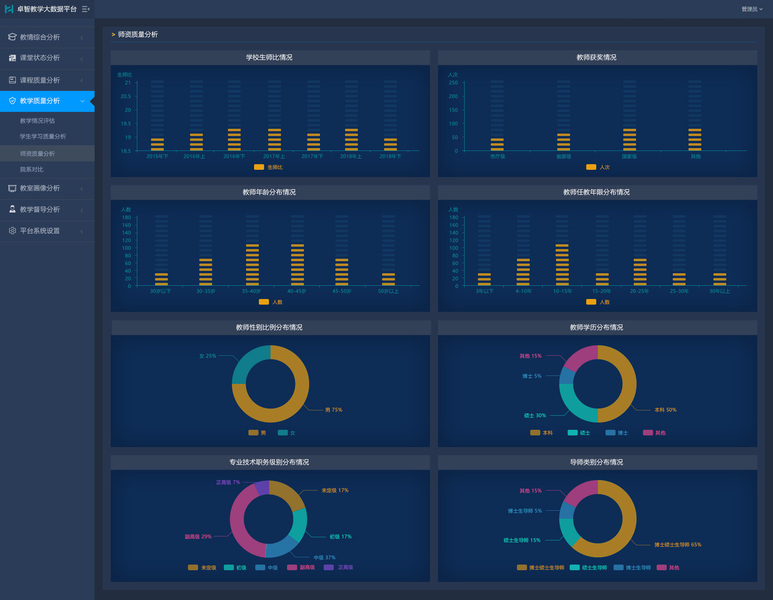Toggle the 男 legend in gender chart

(257, 432)
